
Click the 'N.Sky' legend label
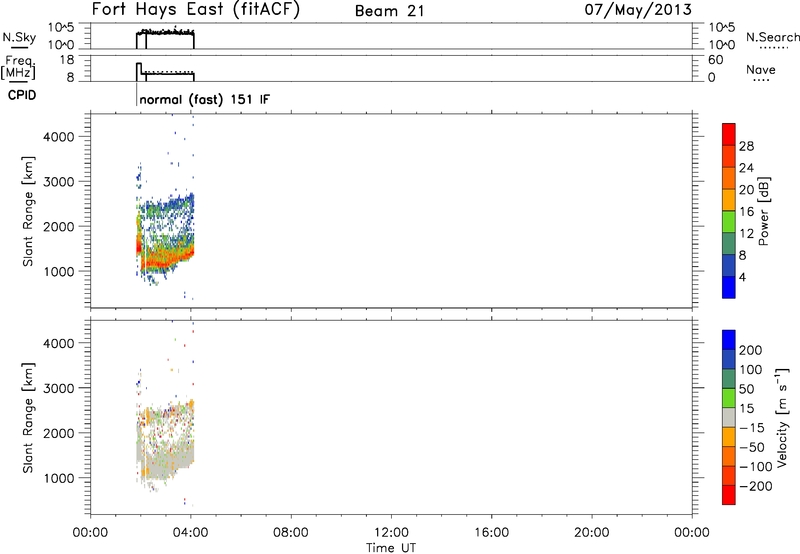tap(19, 37)
